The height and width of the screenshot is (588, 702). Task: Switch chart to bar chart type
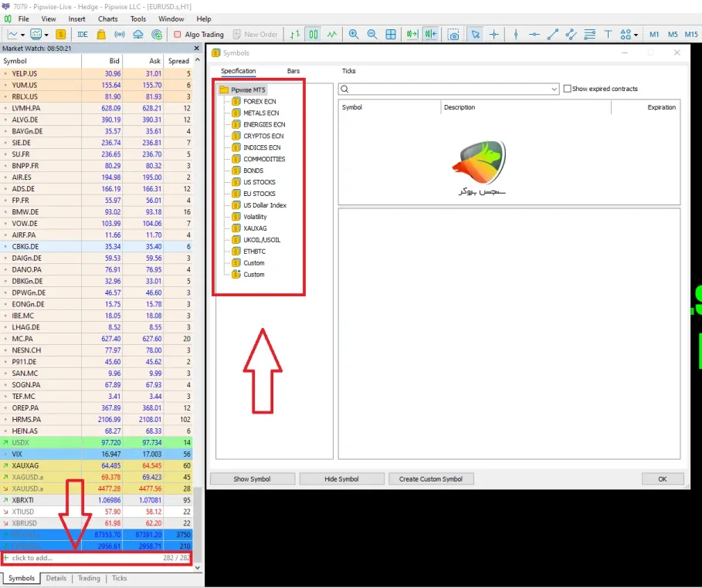[294, 35]
